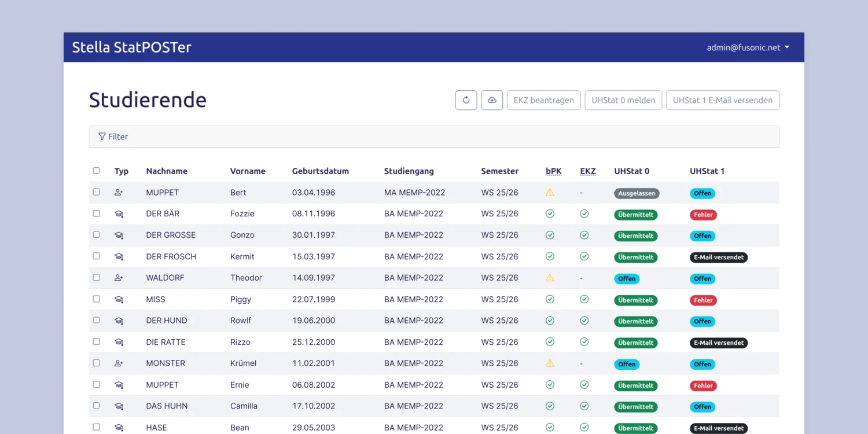Screen dimensions: 868x434
Task: Click the bPK warning icon for Krümel
Action: click(x=550, y=363)
